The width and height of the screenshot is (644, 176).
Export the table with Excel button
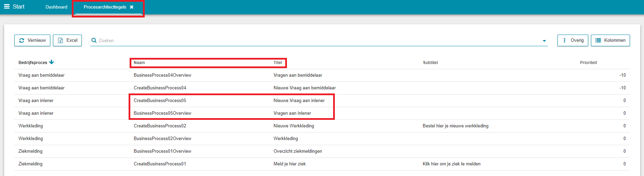click(67, 40)
